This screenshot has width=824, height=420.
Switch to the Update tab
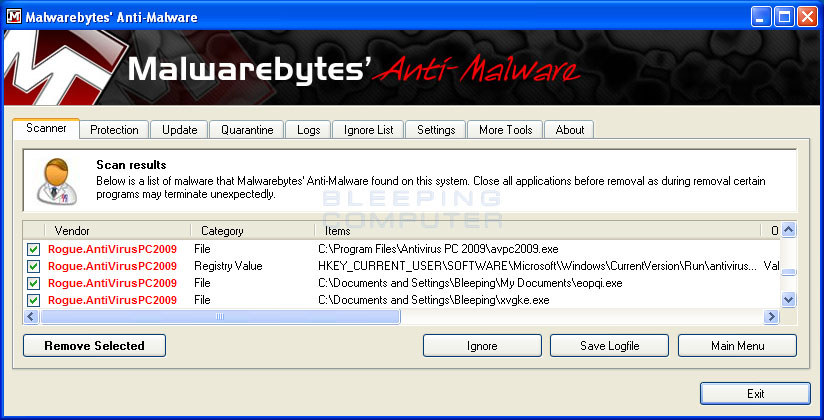pyautogui.click(x=179, y=130)
